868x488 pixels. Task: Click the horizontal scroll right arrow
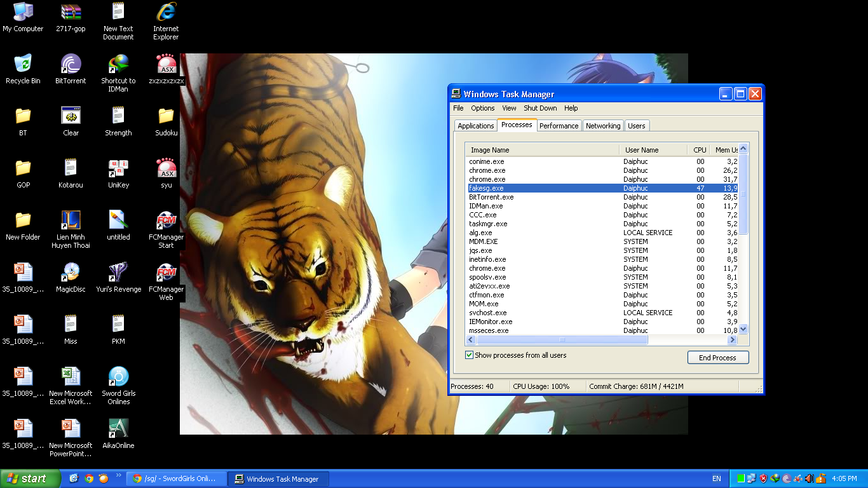(x=732, y=340)
